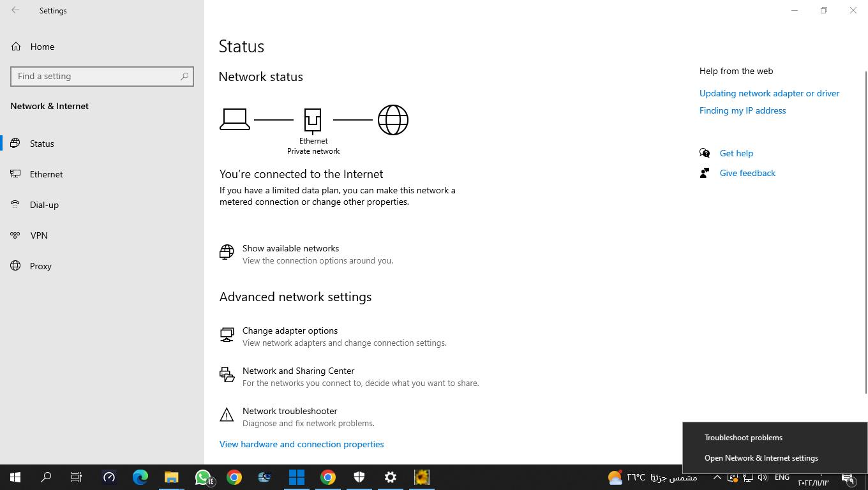
Task: Open WhatsApp from the taskbar
Action: coord(203,477)
